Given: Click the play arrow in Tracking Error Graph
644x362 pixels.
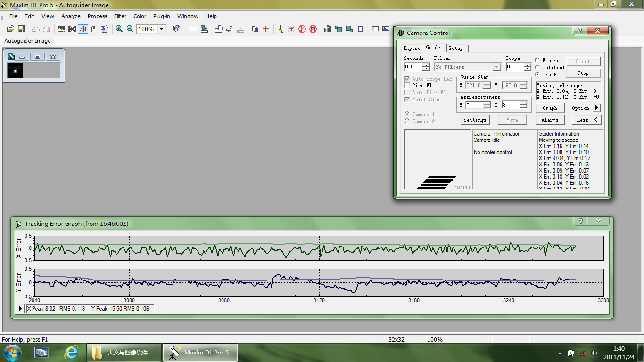Looking at the screenshot, I should [x=20, y=309].
